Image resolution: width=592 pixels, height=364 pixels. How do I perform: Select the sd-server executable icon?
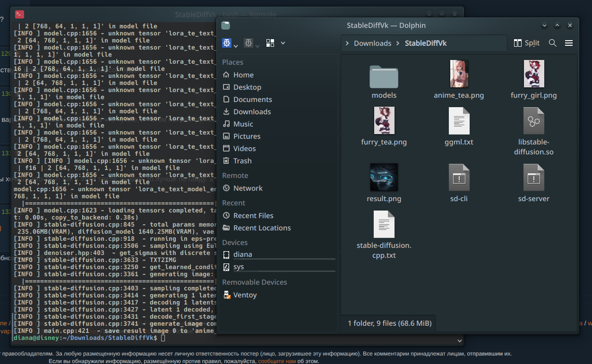[534, 178]
